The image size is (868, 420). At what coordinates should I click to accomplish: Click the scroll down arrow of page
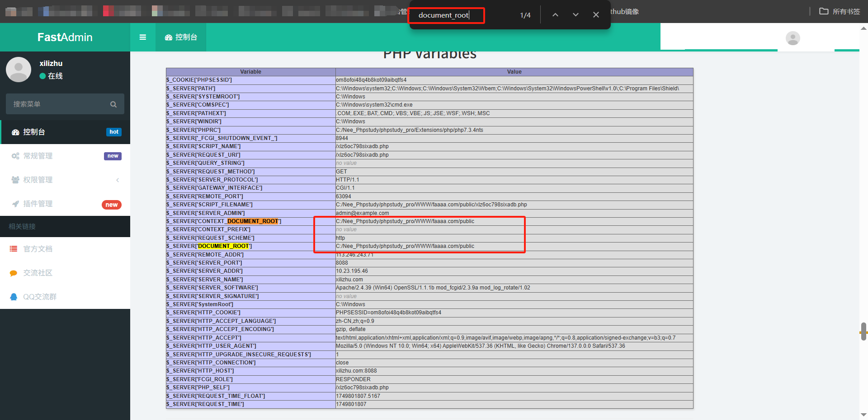coord(863,415)
